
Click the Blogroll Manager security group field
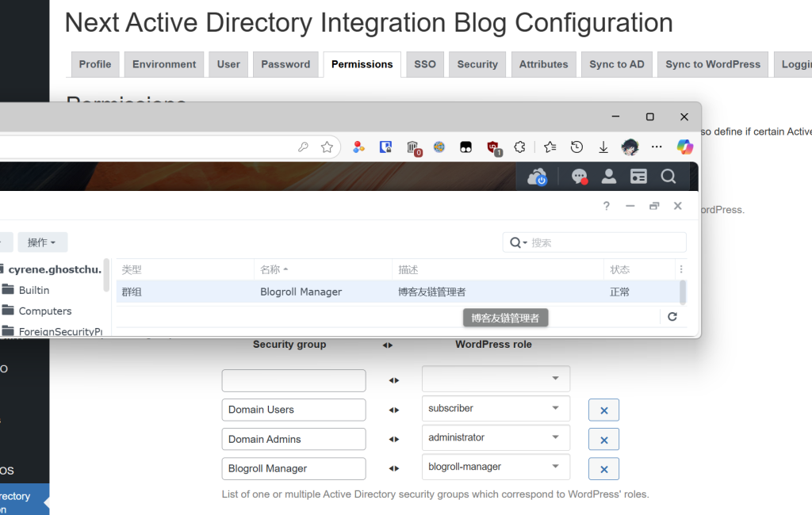click(x=293, y=468)
